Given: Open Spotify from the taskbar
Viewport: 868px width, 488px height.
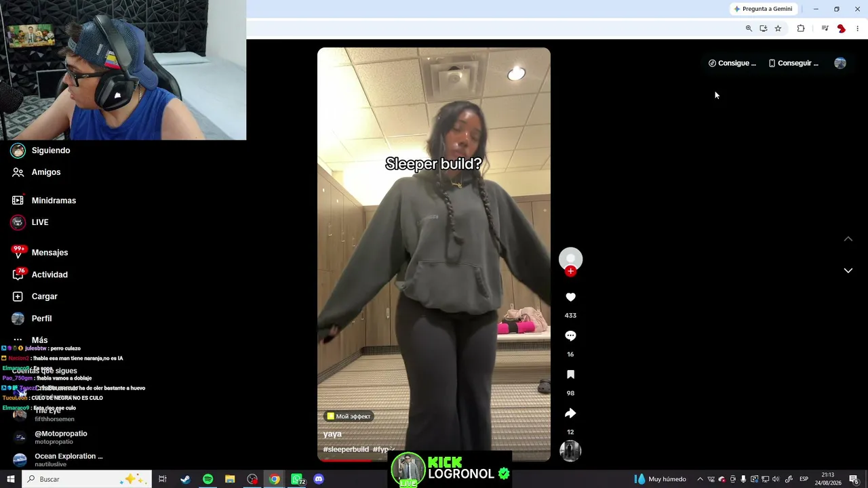Looking at the screenshot, I should 208,479.
